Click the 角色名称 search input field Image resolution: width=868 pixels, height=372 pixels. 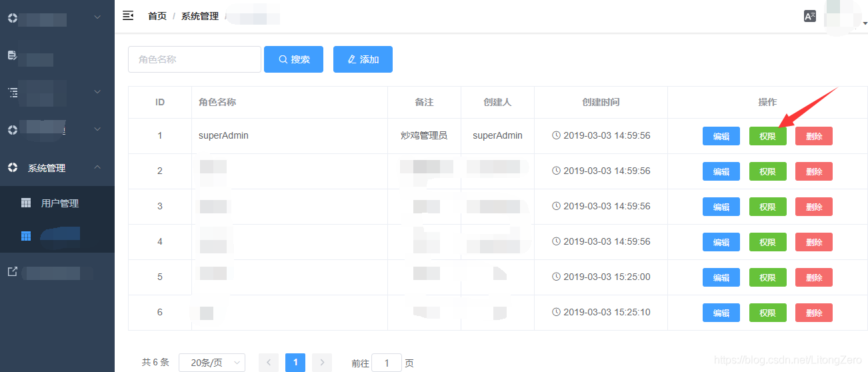(x=194, y=59)
